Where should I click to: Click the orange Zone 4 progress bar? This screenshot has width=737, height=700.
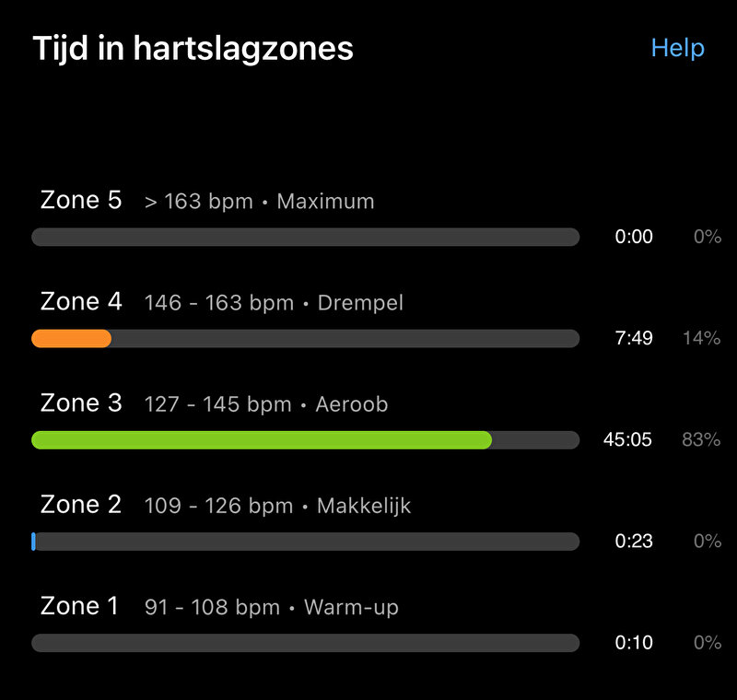pyautogui.click(x=72, y=339)
